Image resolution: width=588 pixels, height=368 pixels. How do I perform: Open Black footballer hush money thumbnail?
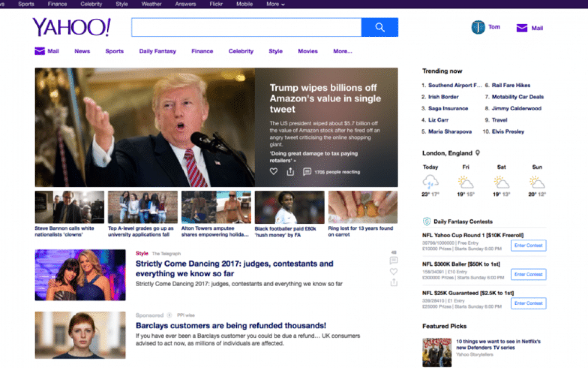(290, 207)
